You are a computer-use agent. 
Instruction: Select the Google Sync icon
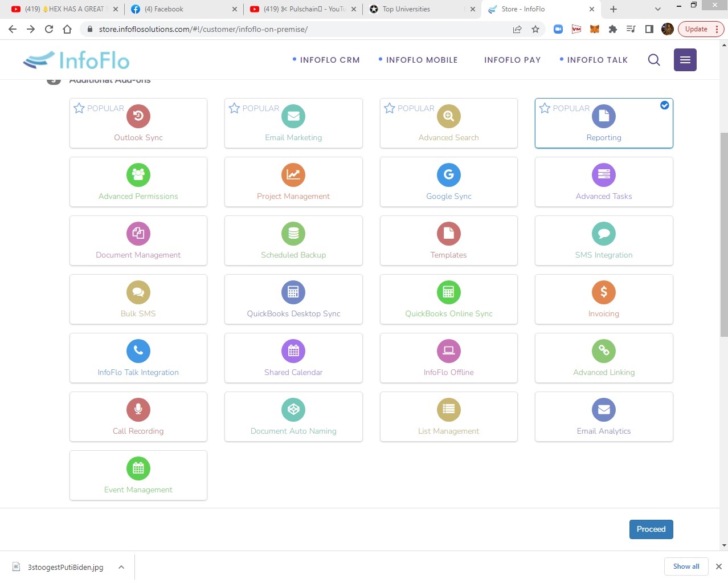tap(448, 175)
